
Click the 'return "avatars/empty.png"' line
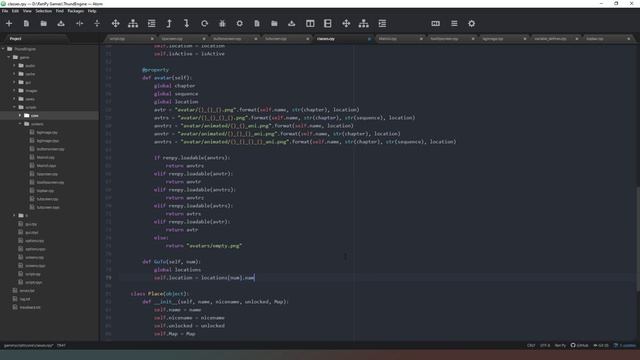pyautogui.click(x=204, y=246)
